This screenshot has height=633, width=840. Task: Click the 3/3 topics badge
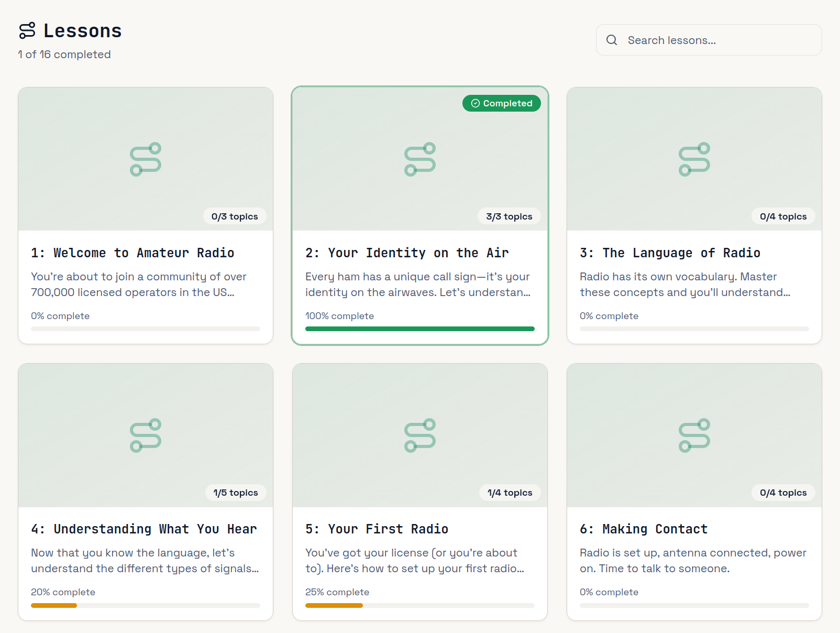click(x=509, y=216)
